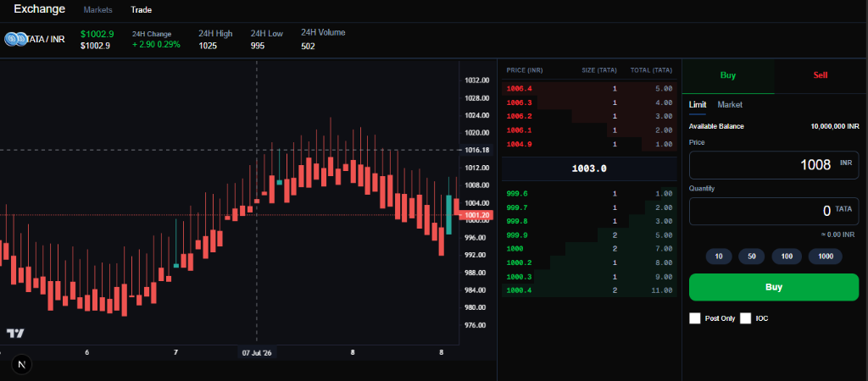The width and height of the screenshot is (868, 381).
Task: Enable the IOC checkbox
Action: pos(746,318)
